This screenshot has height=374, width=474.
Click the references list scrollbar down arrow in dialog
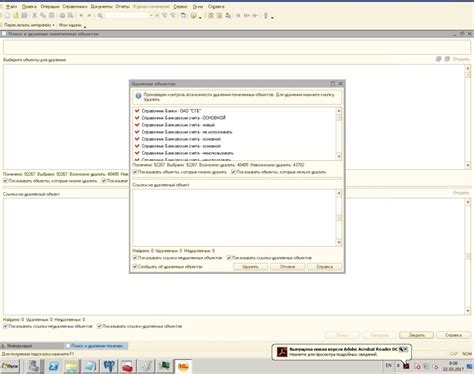(339, 242)
